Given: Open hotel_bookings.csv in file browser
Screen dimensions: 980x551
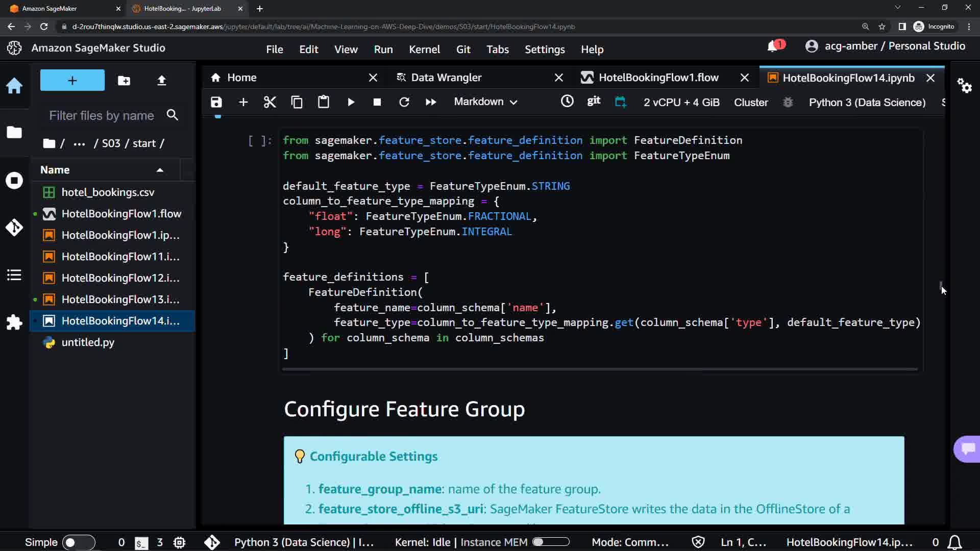Looking at the screenshot, I should (108, 192).
